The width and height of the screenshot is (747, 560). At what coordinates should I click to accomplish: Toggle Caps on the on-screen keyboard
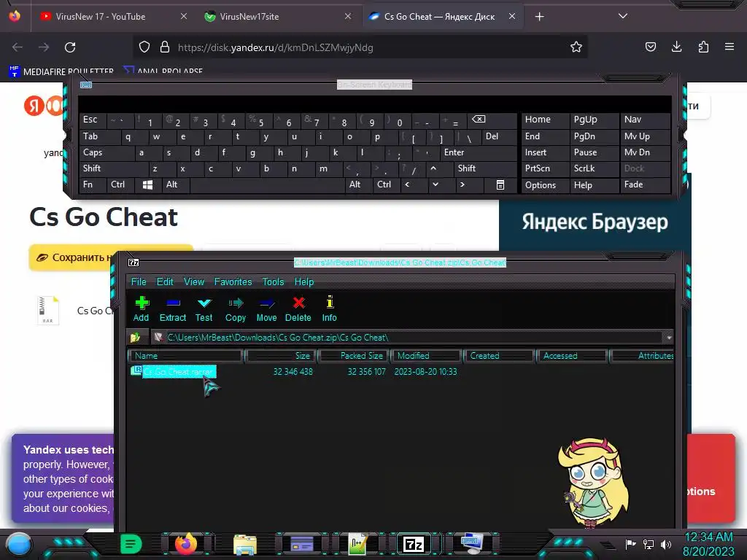tap(107, 152)
